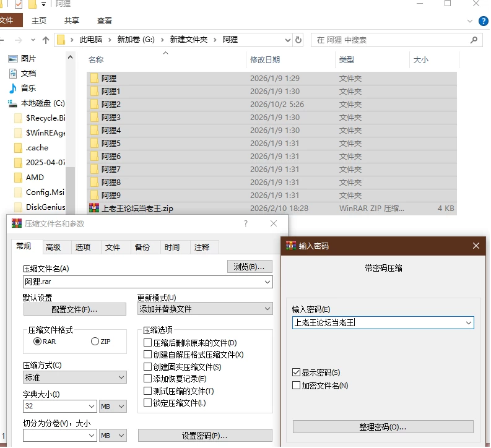Select the ZIP archive format
Viewport: 491px width, 448px height.
point(95,342)
